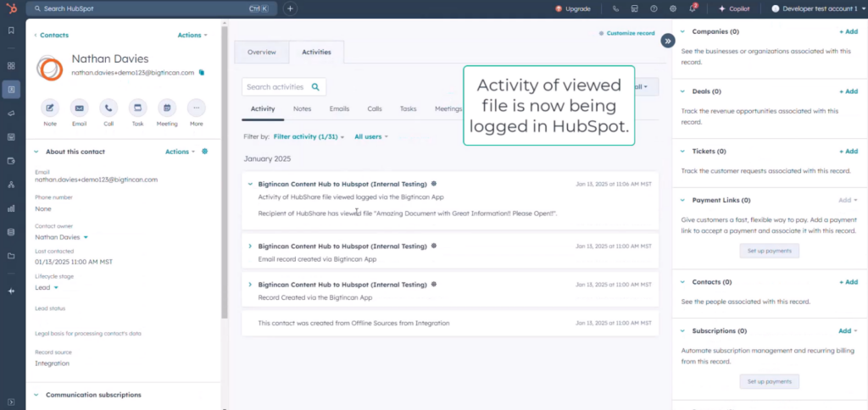Open the Calls activity tab

375,109
